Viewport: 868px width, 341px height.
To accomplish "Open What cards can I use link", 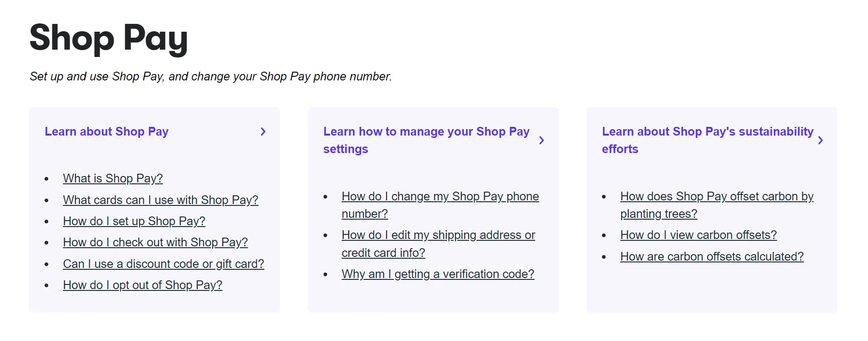I will [160, 200].
